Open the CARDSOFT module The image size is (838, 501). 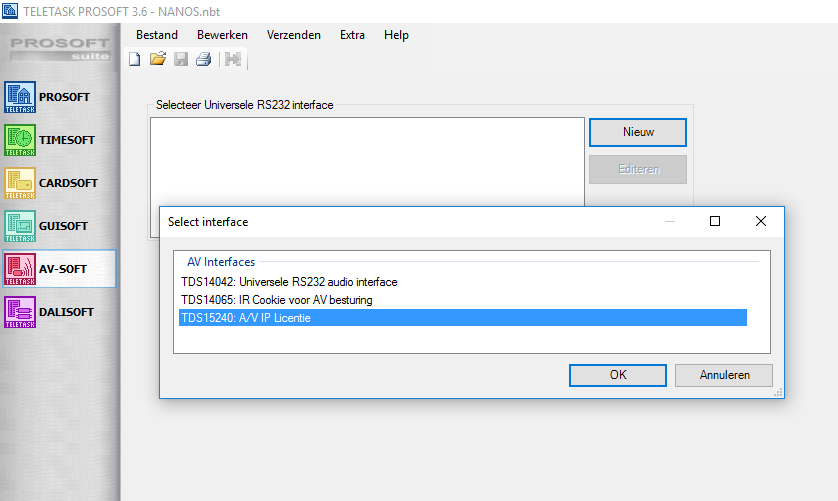coord(58,183)
